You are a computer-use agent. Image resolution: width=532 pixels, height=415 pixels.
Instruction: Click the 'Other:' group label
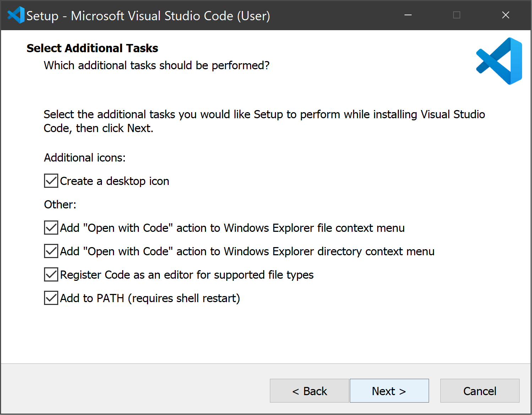60,204
